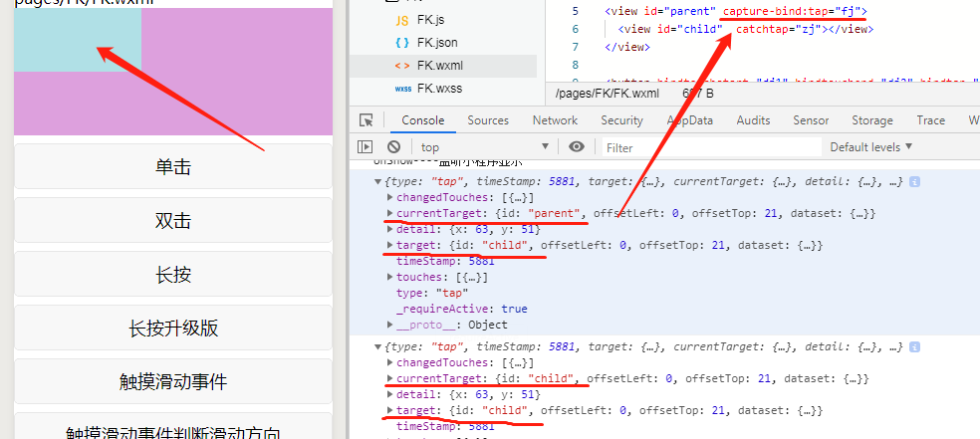Expand the __proto__ Object entry
Viewport: 980px width, 439px height.
(390, 325)
